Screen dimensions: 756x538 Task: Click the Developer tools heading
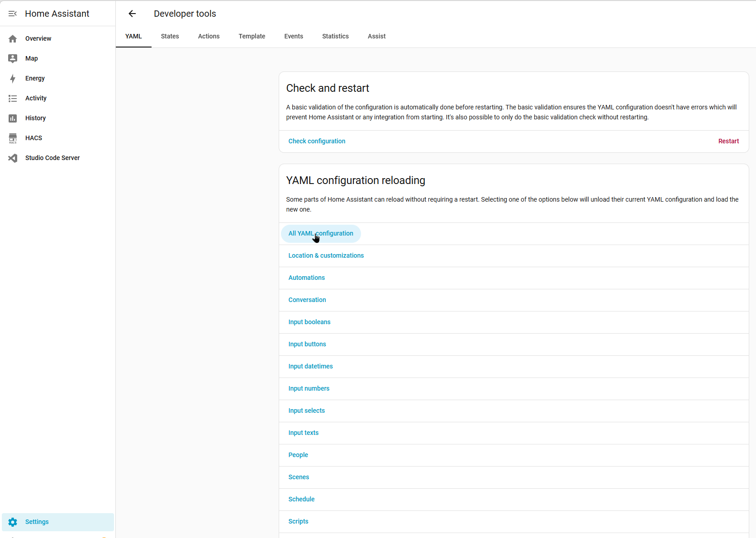(x=185, y=14)
